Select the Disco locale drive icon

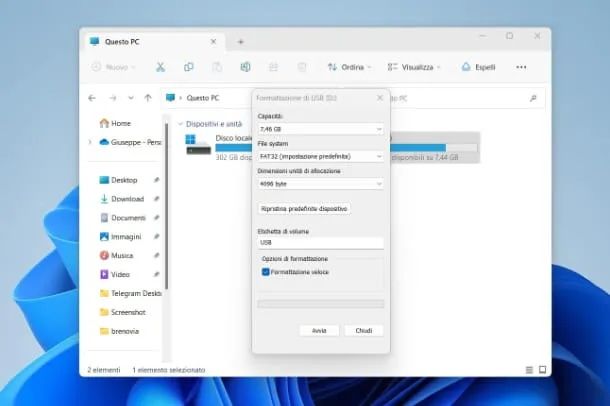[x=198, y=145]
